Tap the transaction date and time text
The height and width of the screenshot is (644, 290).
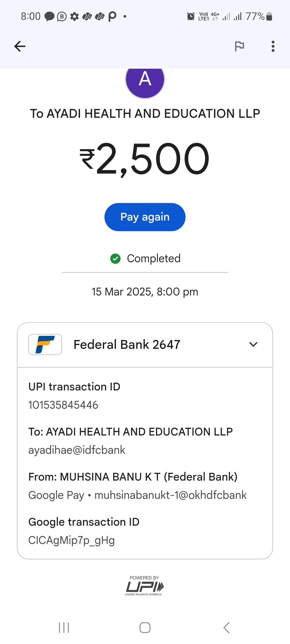click(145, 292)
